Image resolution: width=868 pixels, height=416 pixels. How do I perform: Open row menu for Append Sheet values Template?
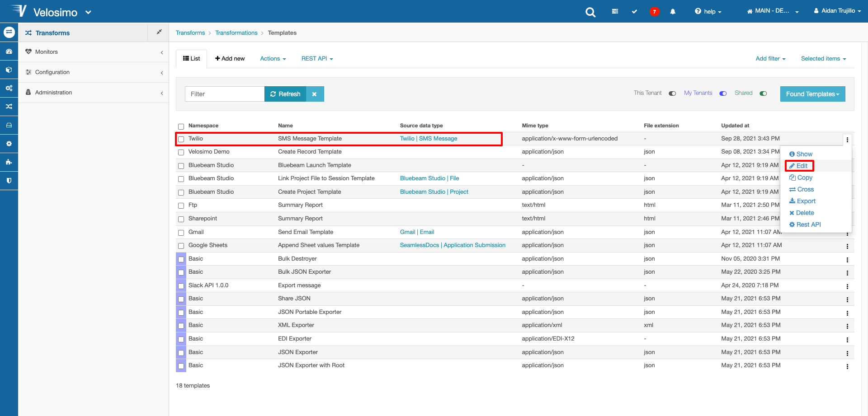point(847,246)
